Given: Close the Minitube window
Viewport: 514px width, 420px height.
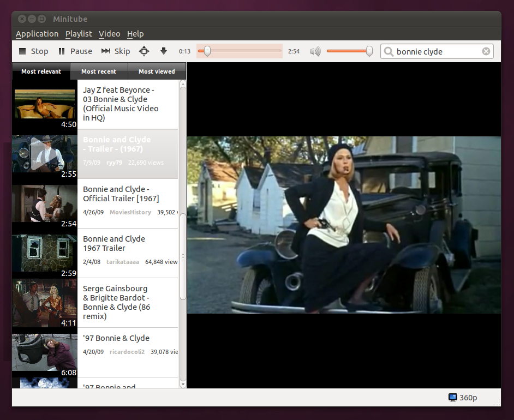Looking at the screenshot, I should pyautogui.click(x=22, y=19).
